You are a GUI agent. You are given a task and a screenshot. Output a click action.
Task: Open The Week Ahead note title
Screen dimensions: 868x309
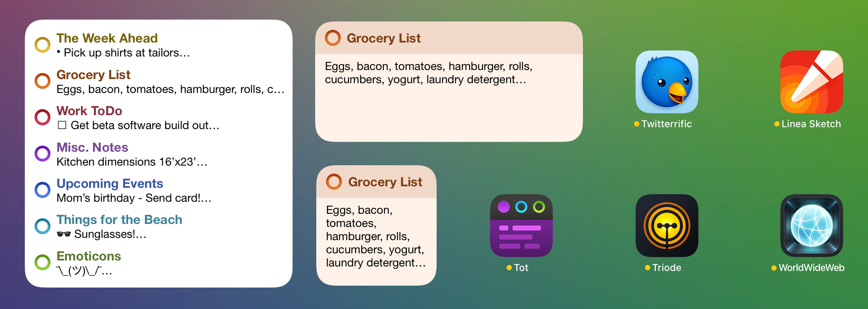click(x=107, y=38)
